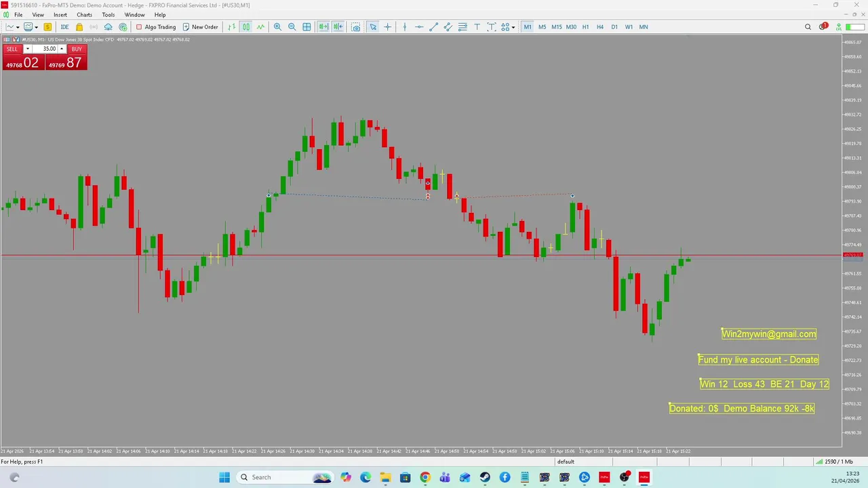Screen dimensions: 868x488
Task: Click the market shopping bag icon
Action: click(79, 27)
